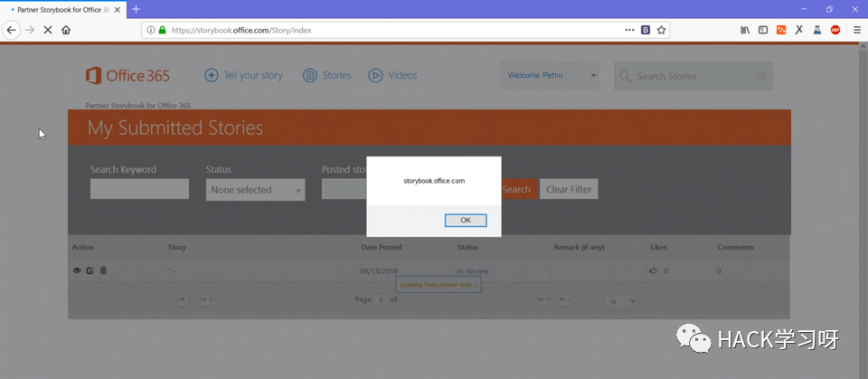Click the purple B extension icon
Screen dimensions: 868x379
pos(646,30)
